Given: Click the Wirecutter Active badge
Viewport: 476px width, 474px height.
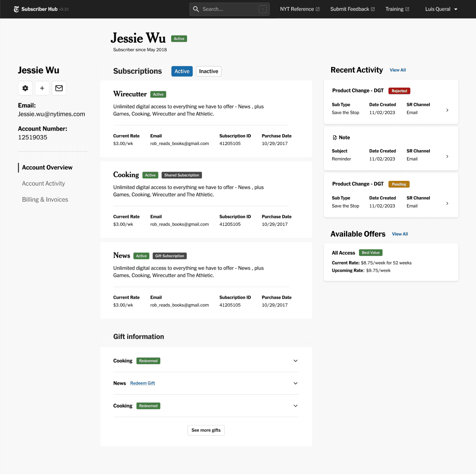Looking at the screenshot, I should pos(158,94).
